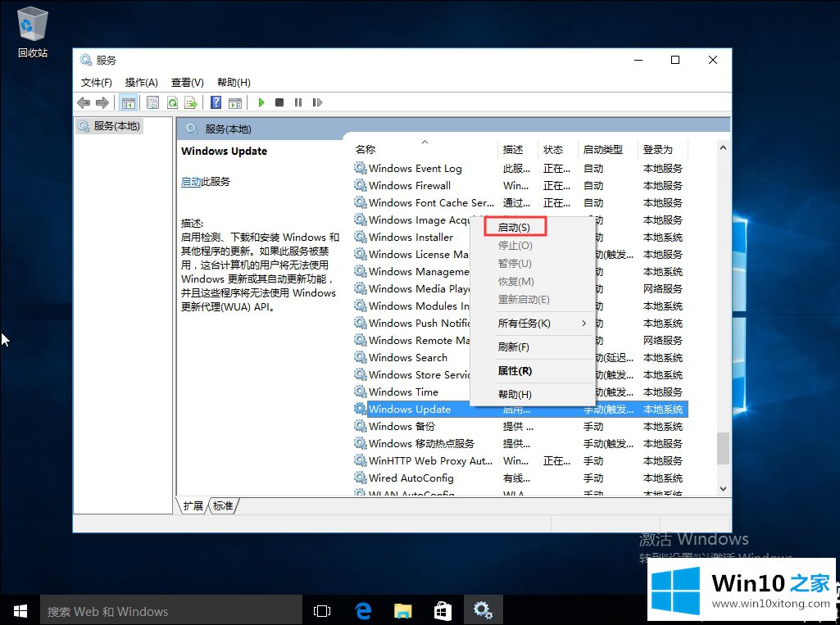This screenshot has width=840, height=625.
Task: Toggle the Show/Hide Action Pane icon
Action: 234,102
